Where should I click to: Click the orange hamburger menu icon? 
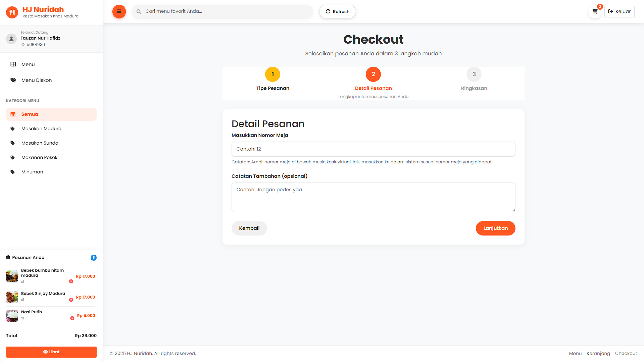coord(119,11)
